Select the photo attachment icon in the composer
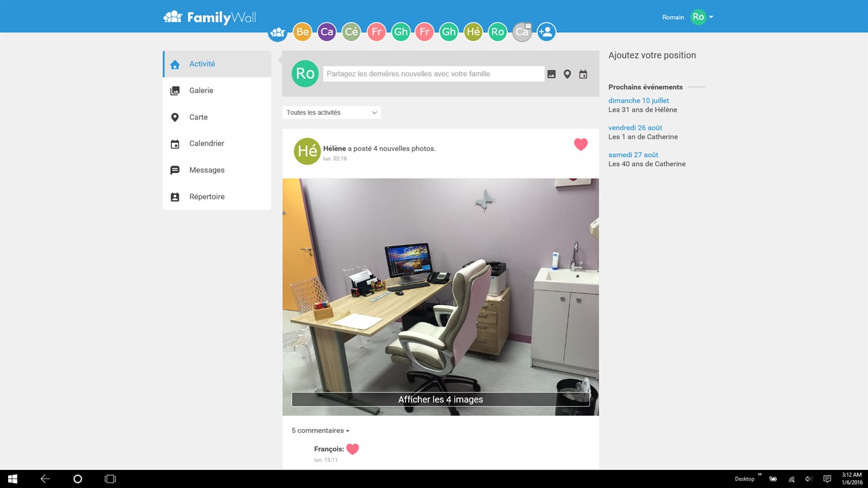This screenshot has width=868, height=488. (x=551, y=73)
